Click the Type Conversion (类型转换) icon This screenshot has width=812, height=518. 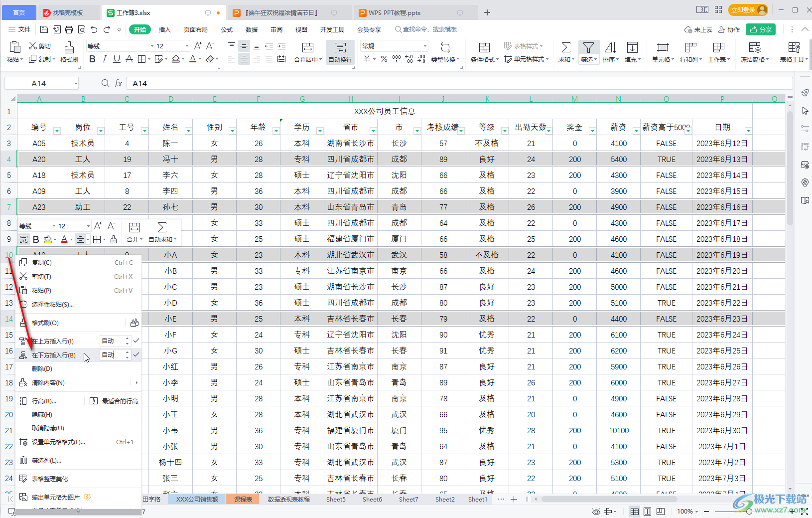445,47
